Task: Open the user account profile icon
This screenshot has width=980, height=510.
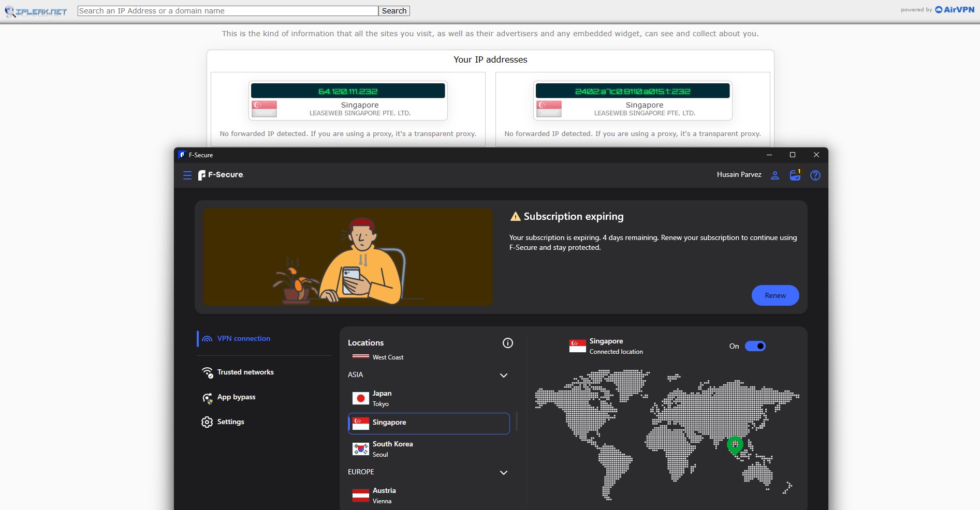Action: tap(775, 175)
